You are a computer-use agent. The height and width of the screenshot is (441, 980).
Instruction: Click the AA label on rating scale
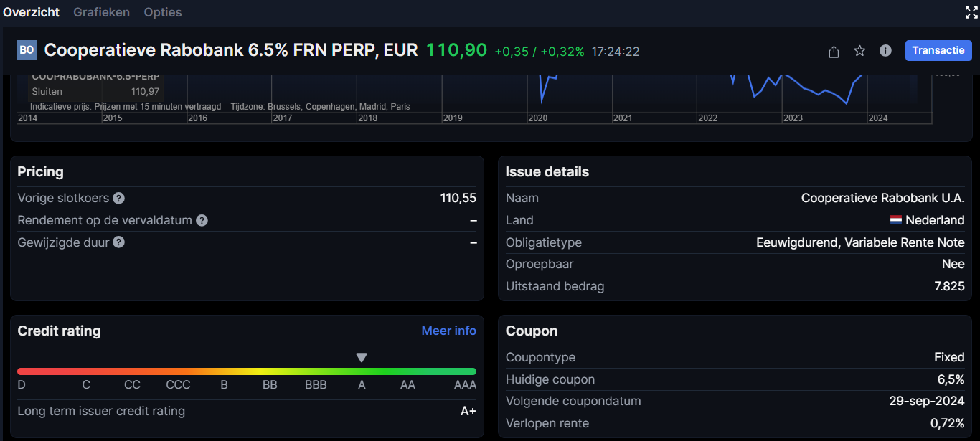coord(407,384)
